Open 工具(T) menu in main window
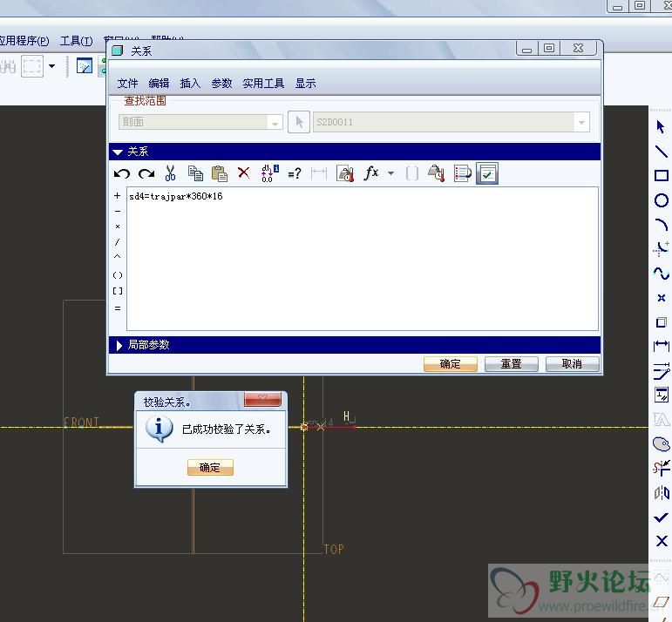Screen dimensions: 672x622 point(77,41)
